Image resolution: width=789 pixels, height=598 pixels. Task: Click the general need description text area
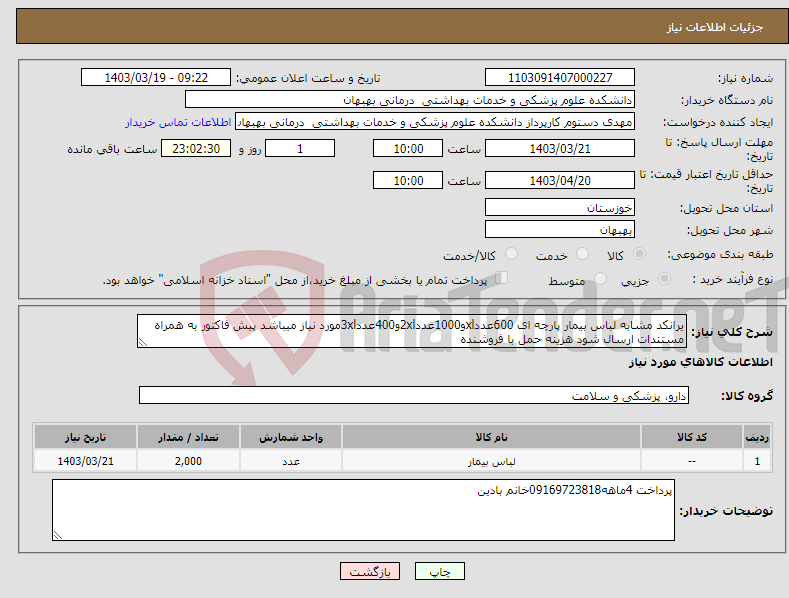[x=412, y=332]
